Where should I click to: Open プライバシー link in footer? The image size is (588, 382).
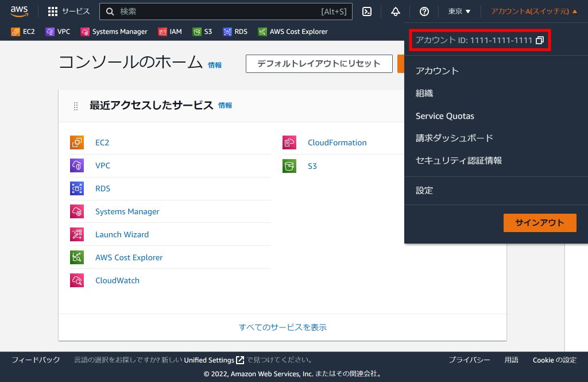(x=469, y=360)
